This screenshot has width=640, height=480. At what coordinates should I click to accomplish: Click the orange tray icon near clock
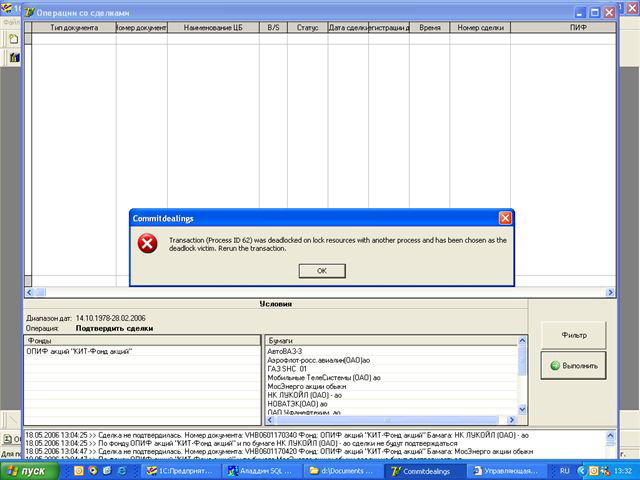594,471
